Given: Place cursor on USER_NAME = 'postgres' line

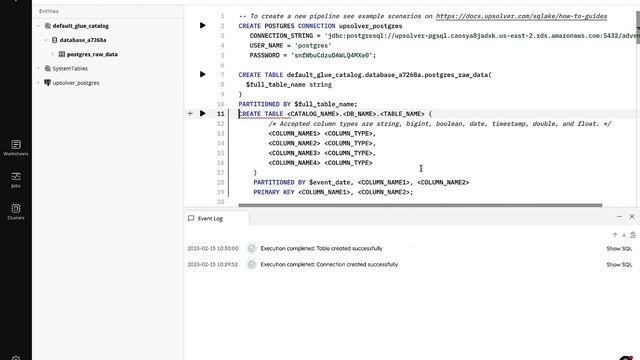Looking at the screenshot, I should click(290, 45).
